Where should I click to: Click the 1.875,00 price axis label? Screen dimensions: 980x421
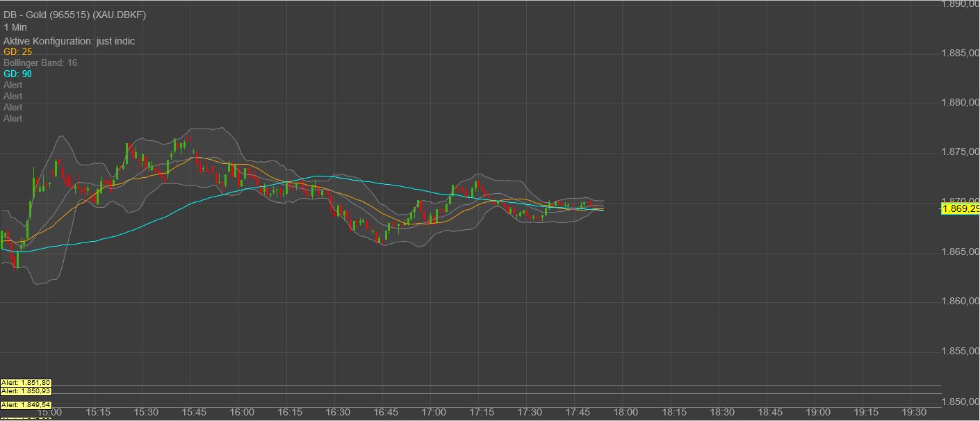pyautogui.click(x=960, y=152)
